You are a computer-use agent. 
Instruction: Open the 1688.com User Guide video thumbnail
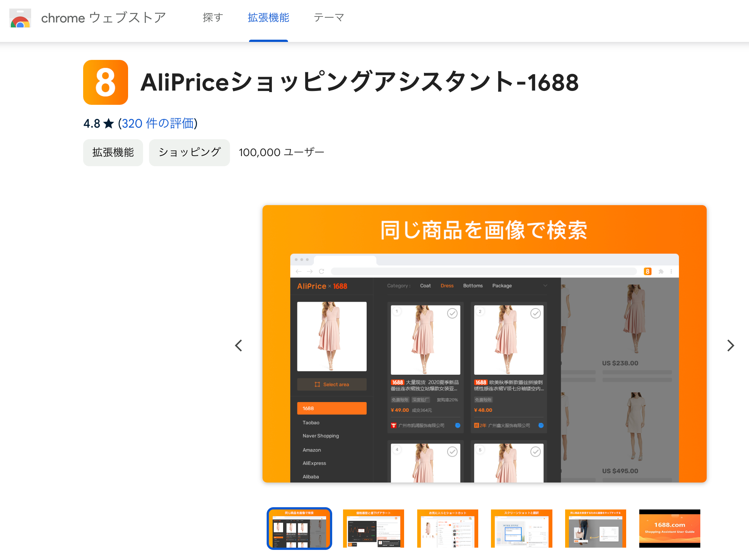coord(670,528)
